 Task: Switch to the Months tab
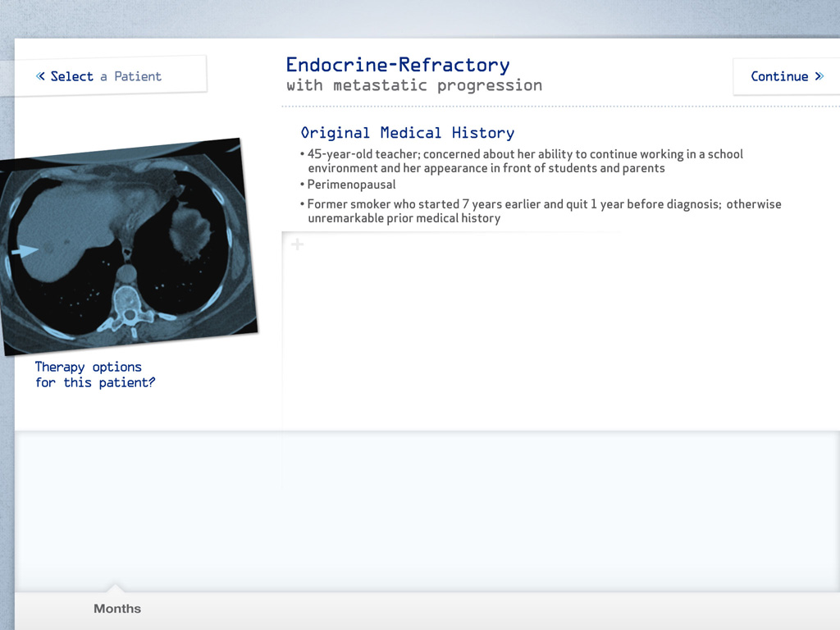[x=117, y=609]
